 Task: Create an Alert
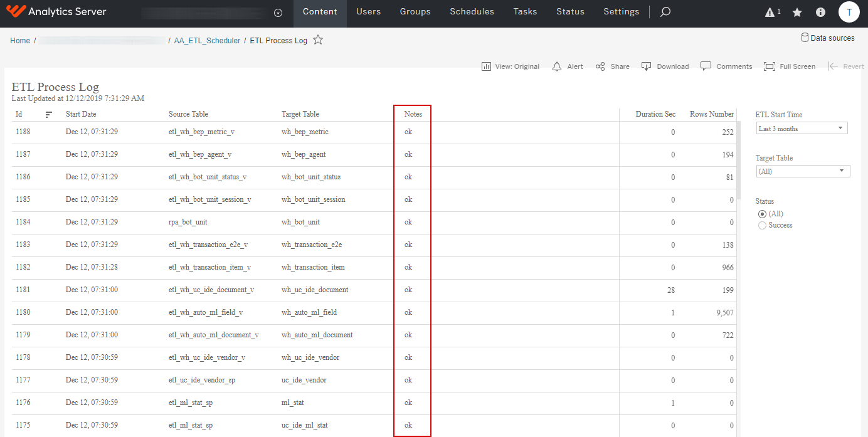coord(568,66)
